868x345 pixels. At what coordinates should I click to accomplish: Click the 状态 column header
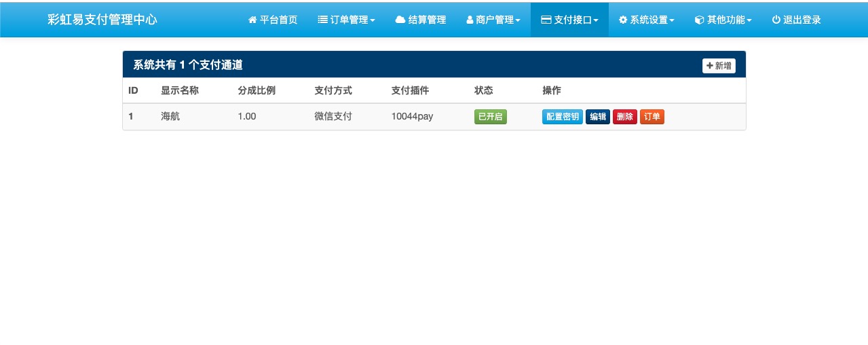(x=484, y=90)
